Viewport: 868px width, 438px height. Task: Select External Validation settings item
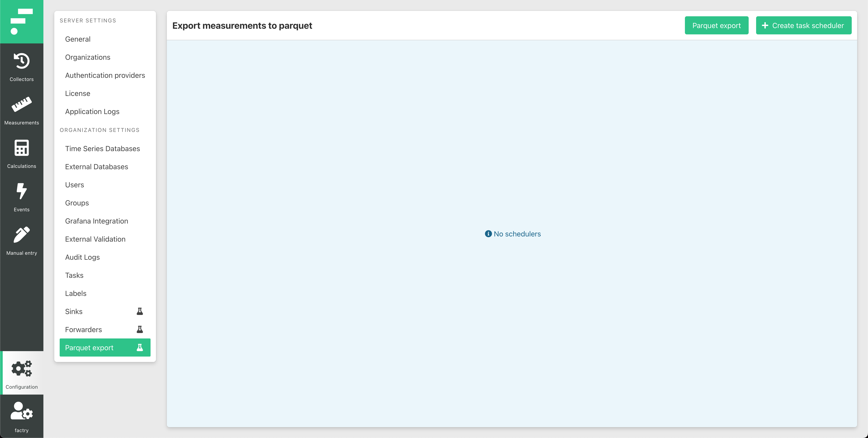coord(95,239)
